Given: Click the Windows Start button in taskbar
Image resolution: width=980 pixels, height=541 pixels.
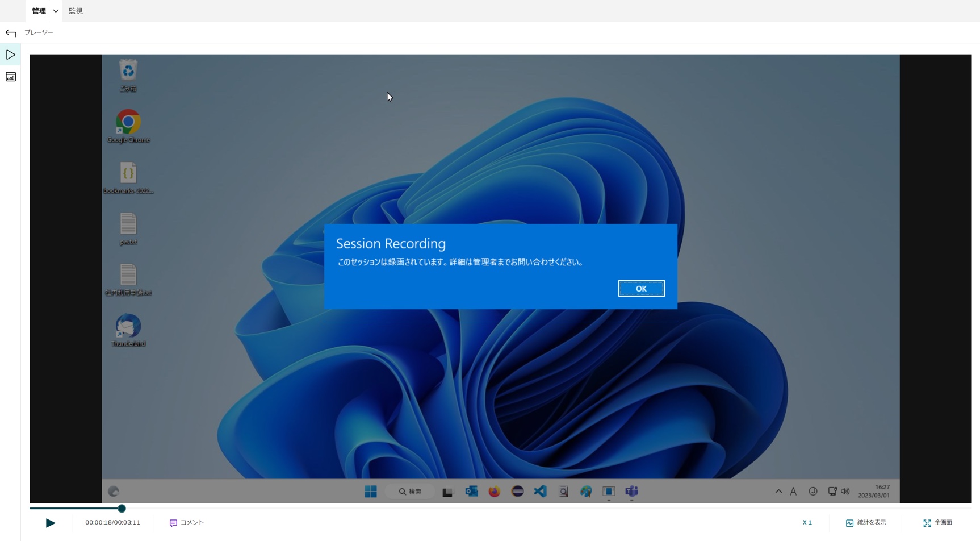Looking at the screenshot, I should pos(371,492).
